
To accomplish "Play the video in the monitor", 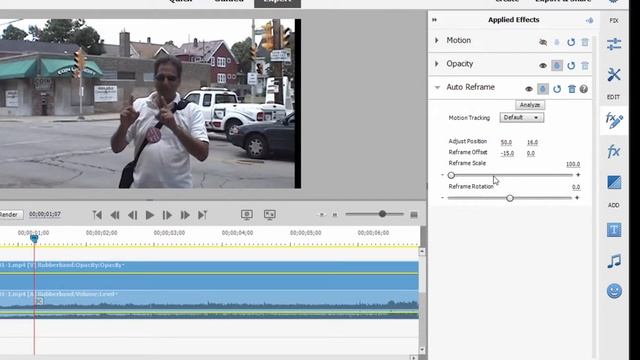I will 150,215.
